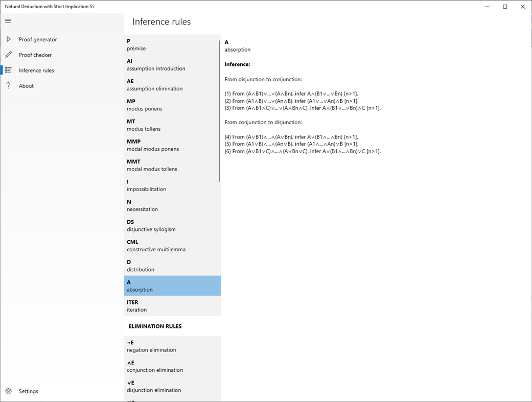Select the Proof generator icon
This screenshot has width=532, height=402.
coord(9,39)
